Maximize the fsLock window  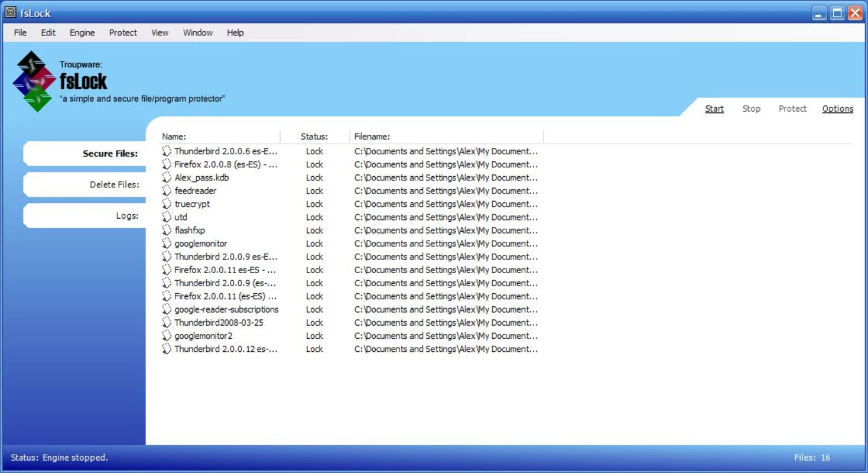pyautogui.click(x=837, y=13)
